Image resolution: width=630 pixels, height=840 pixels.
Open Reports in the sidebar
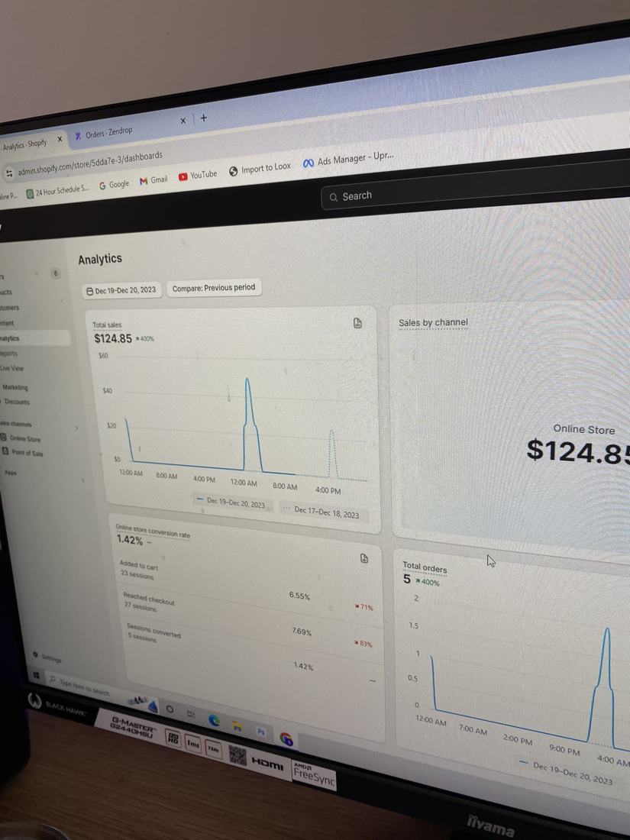coord(8,353)
